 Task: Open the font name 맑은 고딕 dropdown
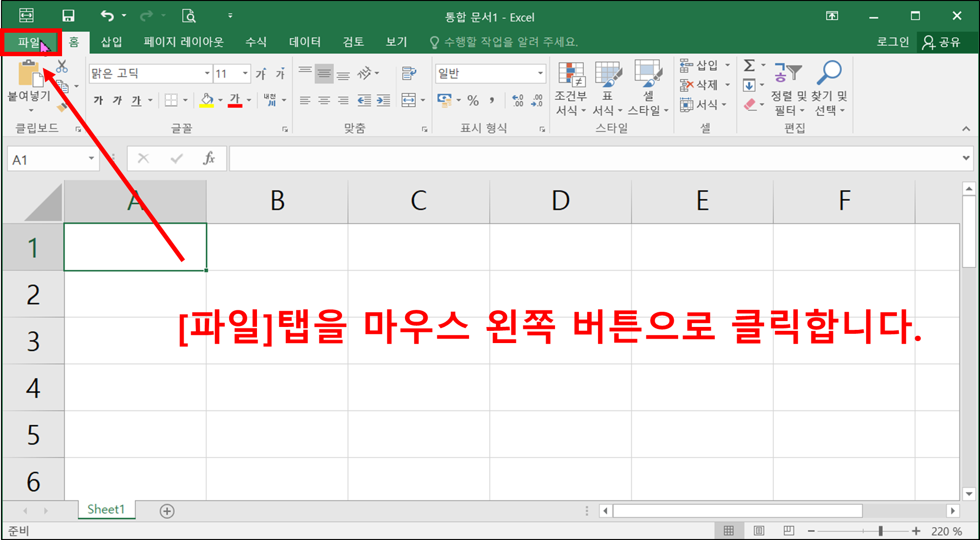pyautogui.click(x=207, y=73)
